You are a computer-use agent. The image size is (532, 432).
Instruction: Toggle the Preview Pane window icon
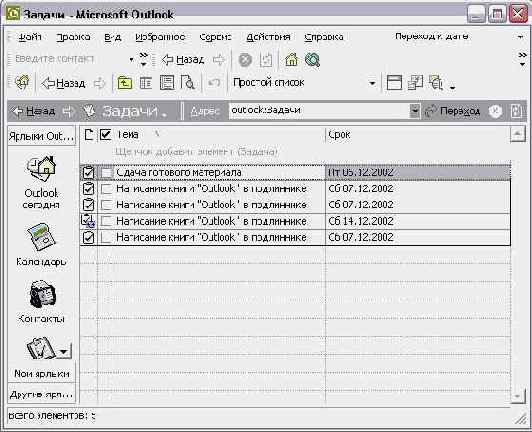[394, 83]
